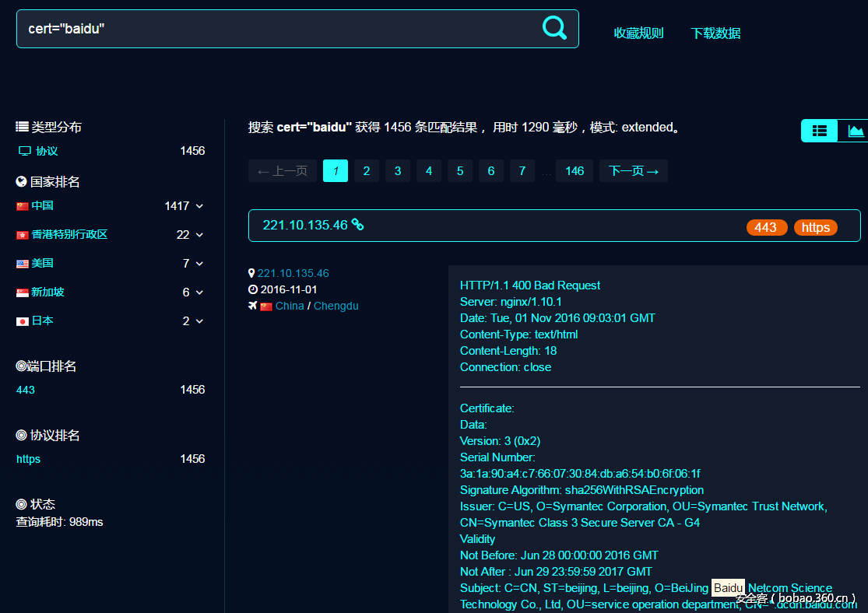The width and height of the screenshot is (868, 613).
Task: Click the link chain icon beside 221.10.135.46
Action: click(357, 225)
